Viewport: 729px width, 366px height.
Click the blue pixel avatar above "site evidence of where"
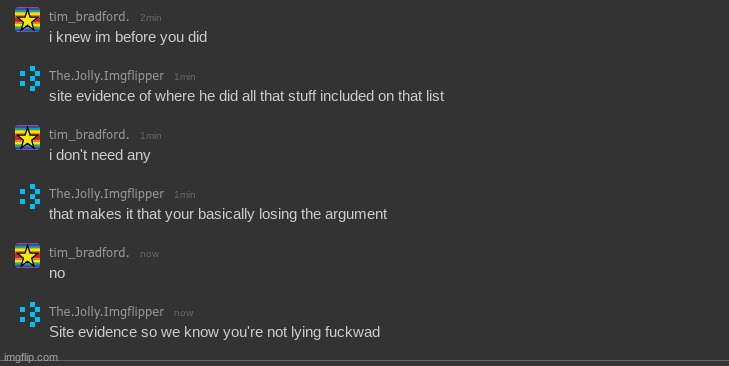[x=30, y=79]
